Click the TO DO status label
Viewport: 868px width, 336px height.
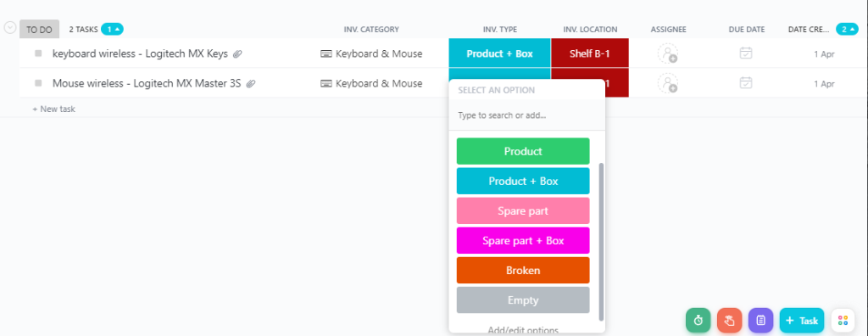(39, 30)
